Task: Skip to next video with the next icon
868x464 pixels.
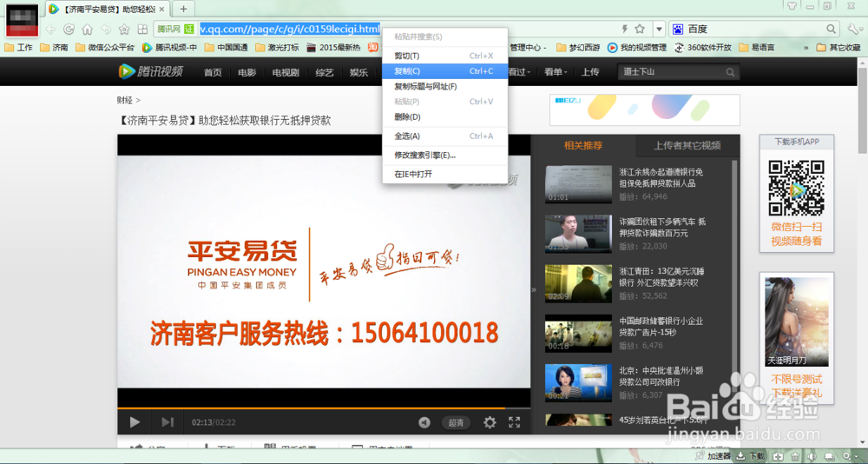Action: click(168, 422)
